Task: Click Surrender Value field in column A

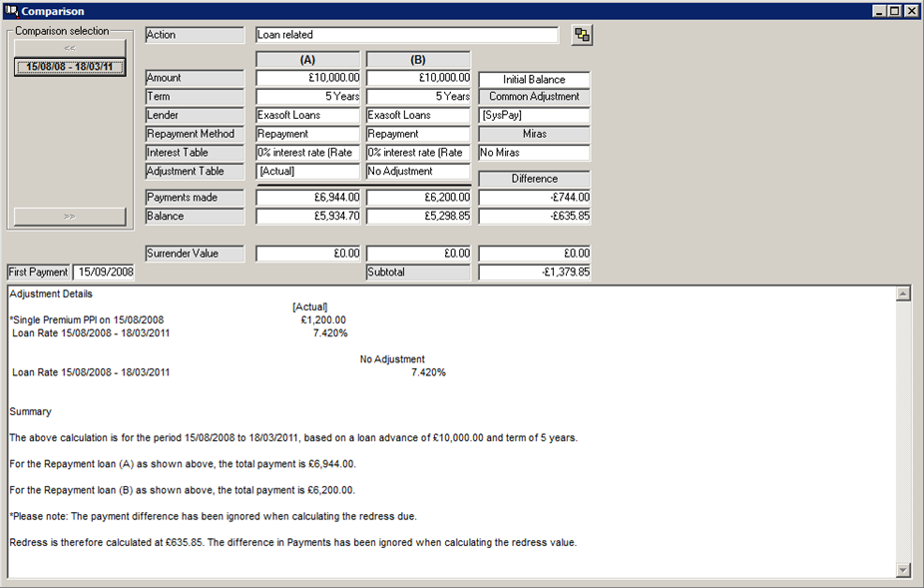Action: 307,254
